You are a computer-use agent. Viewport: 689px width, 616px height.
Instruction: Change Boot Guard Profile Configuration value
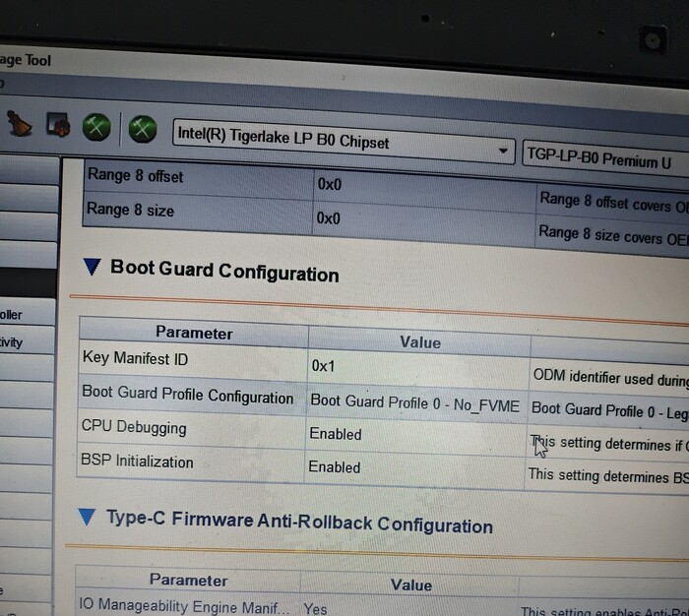coord(413,401)
